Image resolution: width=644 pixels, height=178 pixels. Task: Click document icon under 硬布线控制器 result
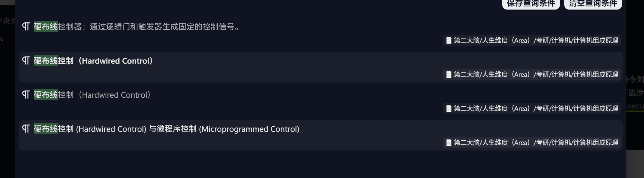point(449,40)
